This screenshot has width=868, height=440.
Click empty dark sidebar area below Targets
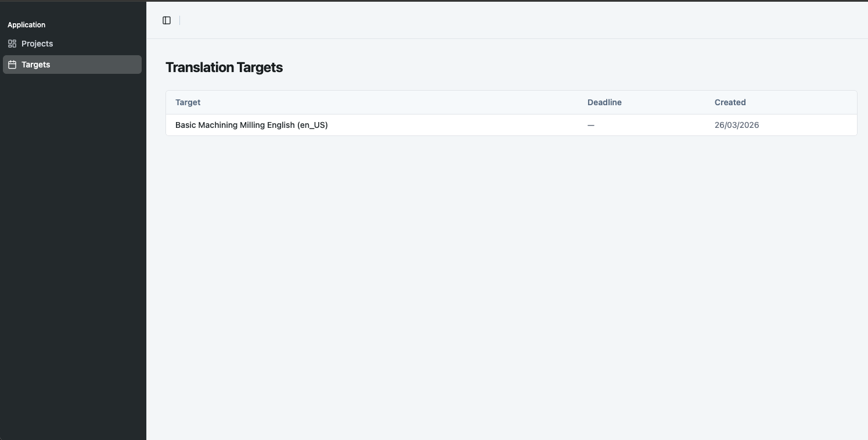click(73, 256)
